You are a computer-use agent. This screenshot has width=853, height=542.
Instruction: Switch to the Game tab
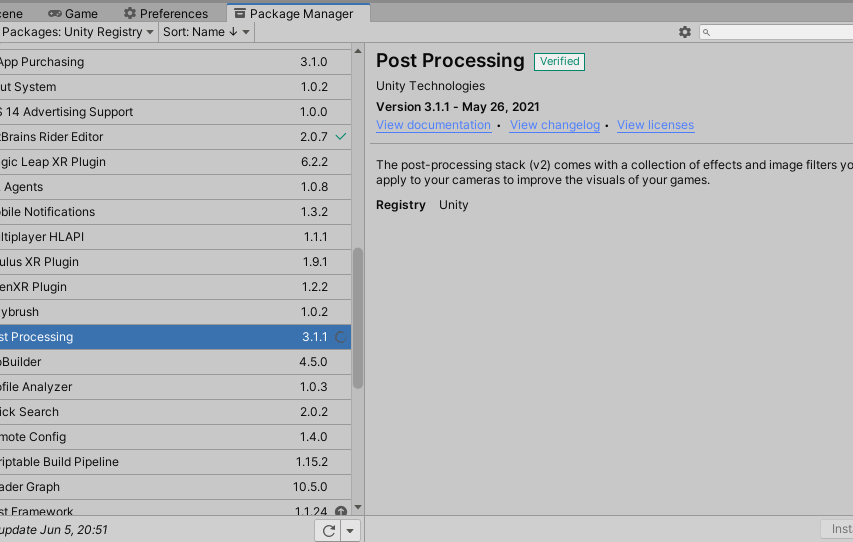click(x=73, y=14)
